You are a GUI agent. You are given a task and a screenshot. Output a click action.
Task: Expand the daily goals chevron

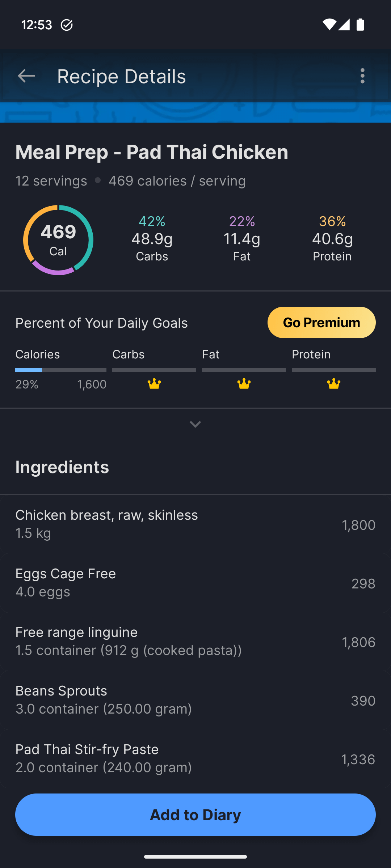195,424
